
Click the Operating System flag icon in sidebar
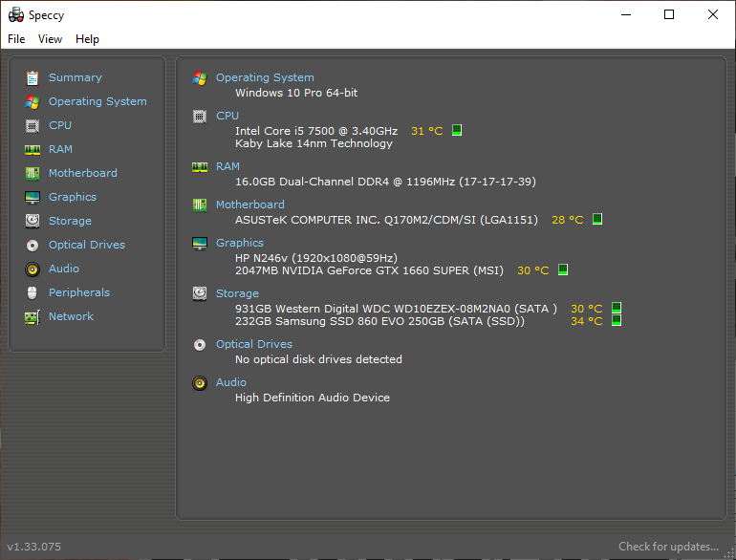[32, 102]
